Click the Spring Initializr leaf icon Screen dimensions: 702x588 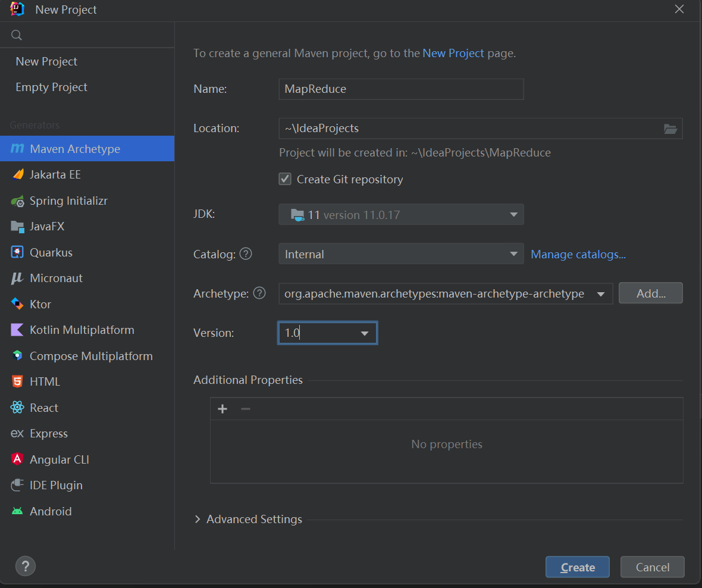click(x=17, y=201)
